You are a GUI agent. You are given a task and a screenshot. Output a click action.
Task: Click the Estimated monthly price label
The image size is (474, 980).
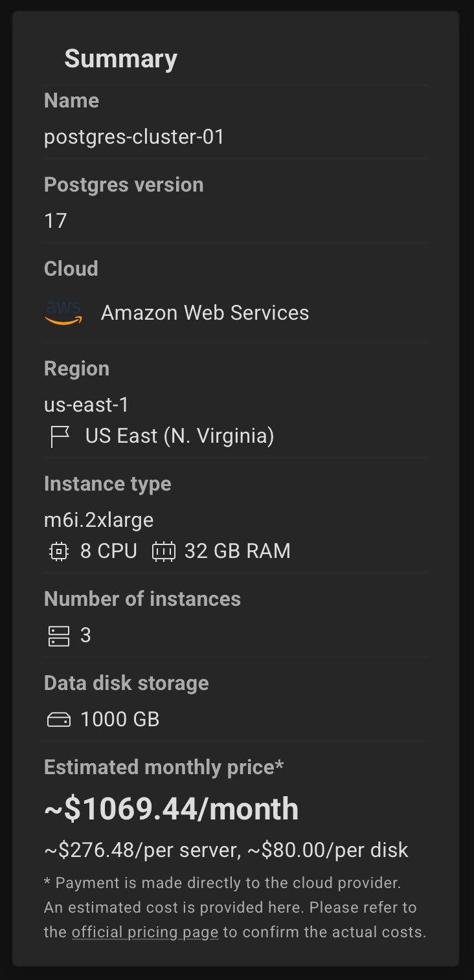164,768
